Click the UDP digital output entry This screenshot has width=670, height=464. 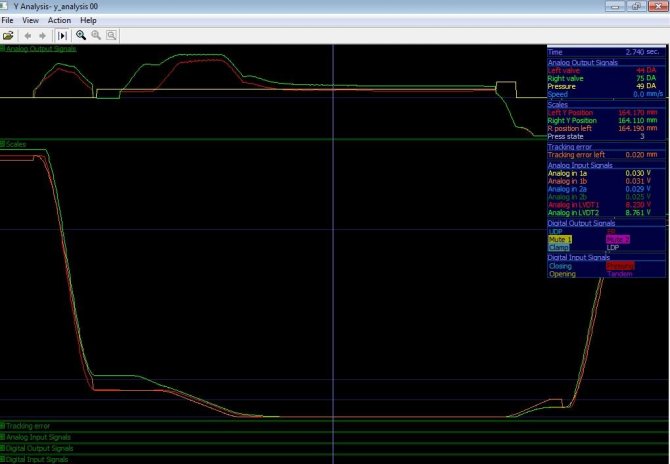click(x=555, y=232)
